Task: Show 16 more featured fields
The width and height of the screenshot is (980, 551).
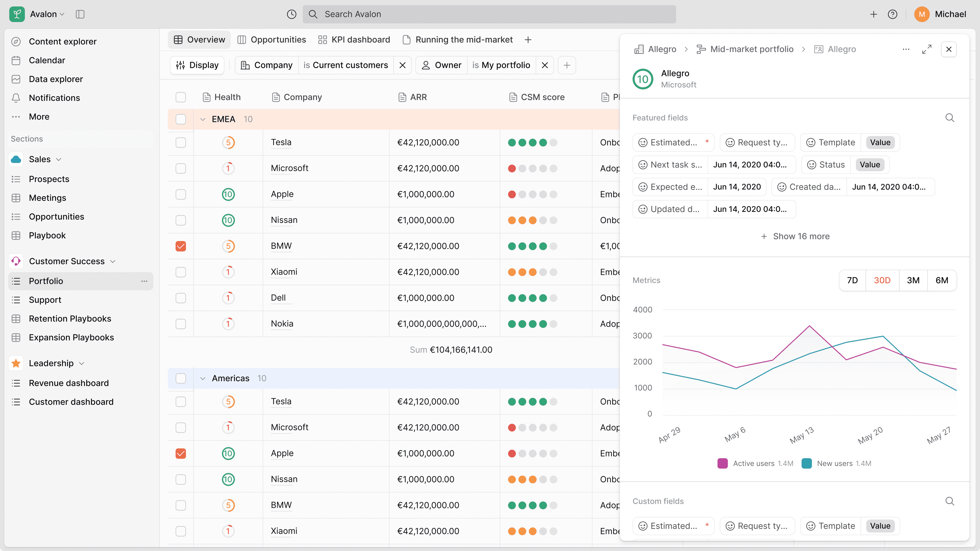Action: click(795, 236)
